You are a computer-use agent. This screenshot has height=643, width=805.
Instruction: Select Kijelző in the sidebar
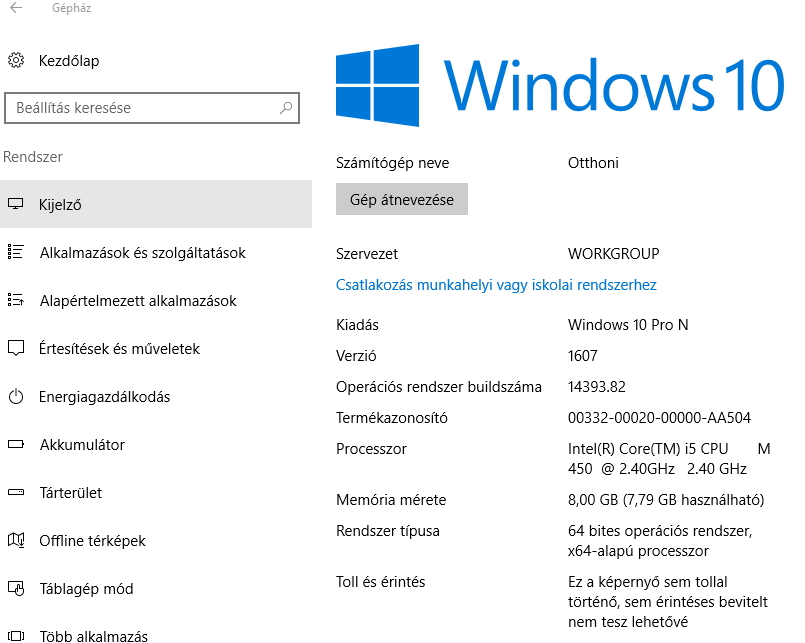pyautogui.click(x=156, y=204)
